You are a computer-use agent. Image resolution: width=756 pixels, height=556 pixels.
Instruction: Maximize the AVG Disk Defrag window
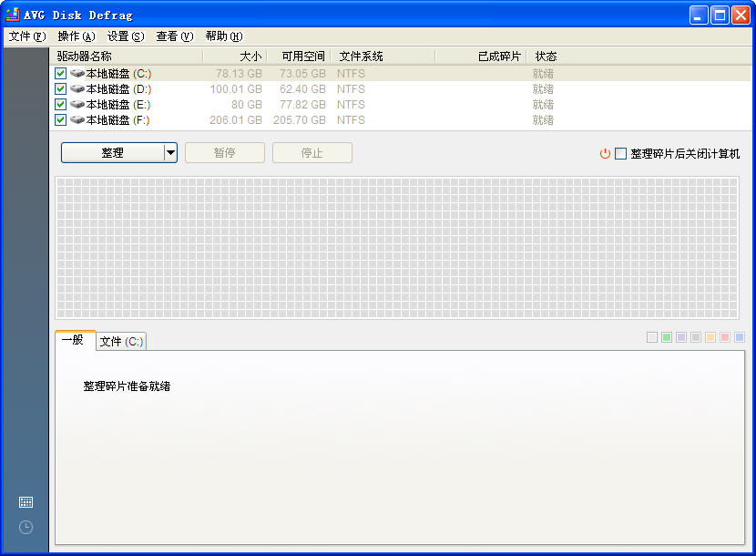[720, 15]
